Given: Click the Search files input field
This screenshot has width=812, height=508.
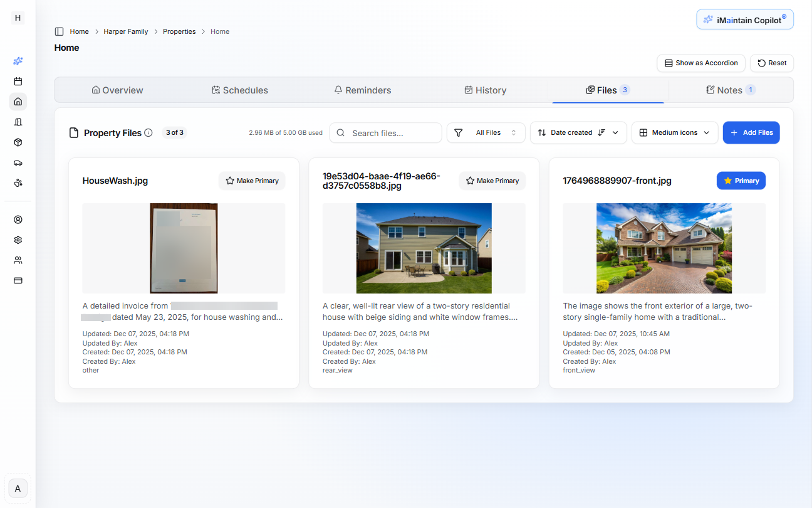Looking at the screenshot, I should click(385, 132).
